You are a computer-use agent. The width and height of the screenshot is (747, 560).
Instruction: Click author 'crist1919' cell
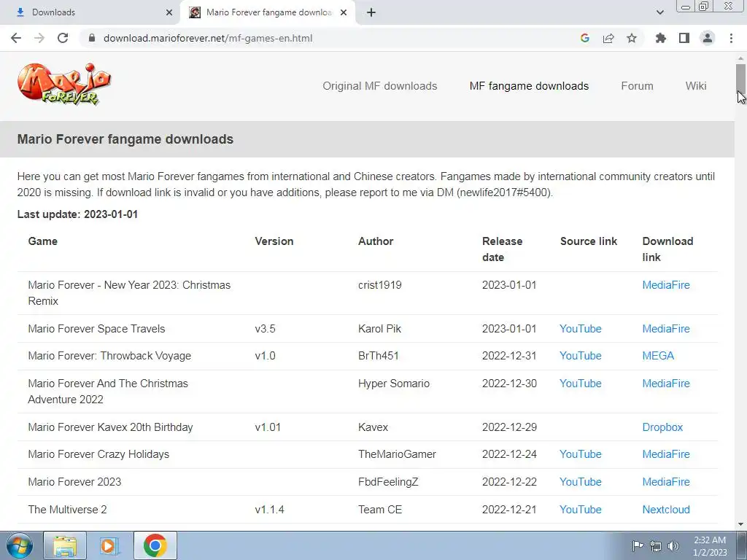[x=379, y=285]
